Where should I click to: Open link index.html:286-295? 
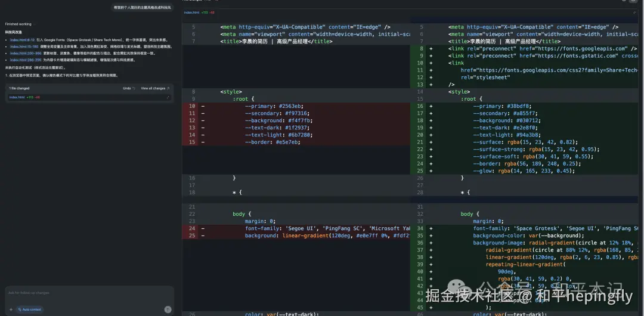click(26, 60)
